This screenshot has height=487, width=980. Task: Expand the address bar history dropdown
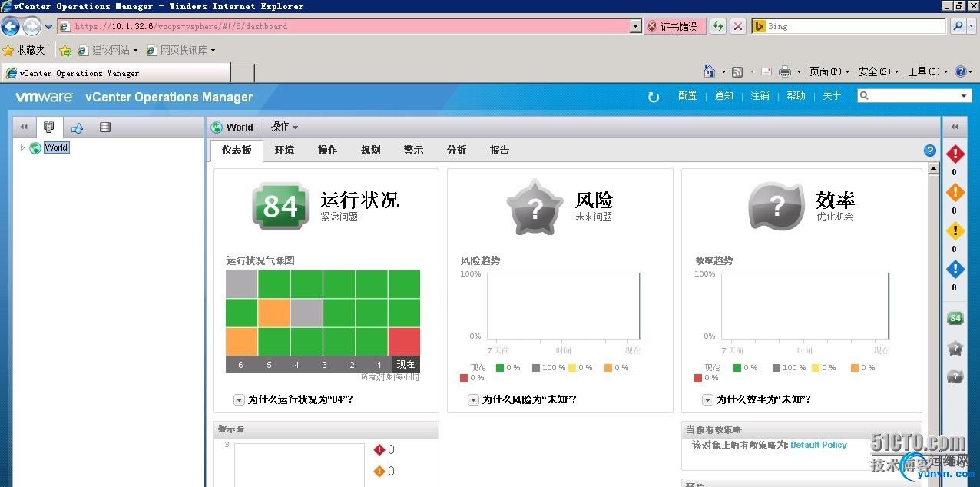point(635,26)
